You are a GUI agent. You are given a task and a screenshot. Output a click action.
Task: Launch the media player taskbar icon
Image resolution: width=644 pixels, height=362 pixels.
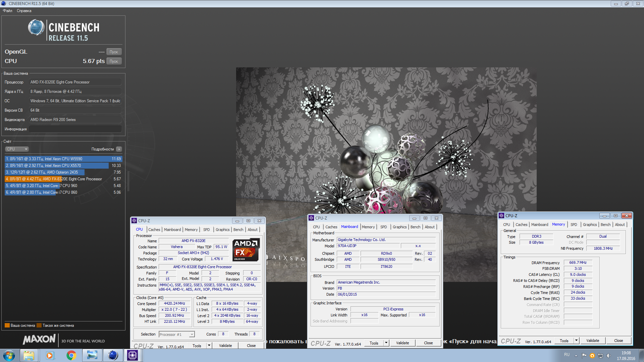click(x=50, y=355)
